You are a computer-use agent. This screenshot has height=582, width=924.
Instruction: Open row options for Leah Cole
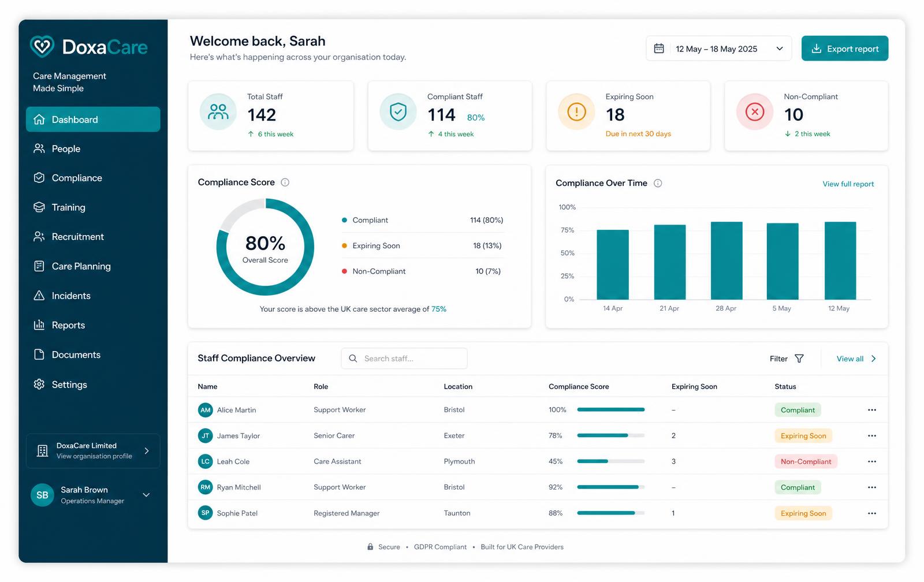pos(872,461)
